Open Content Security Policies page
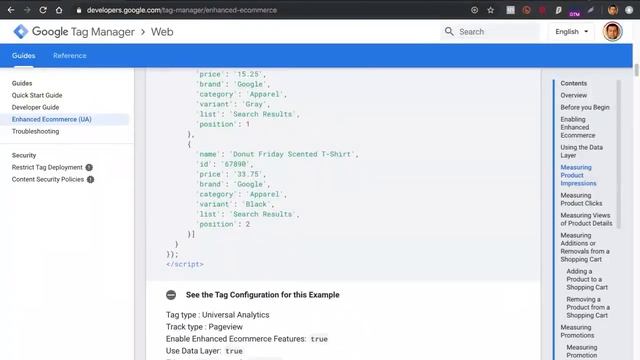 (48, 179)
